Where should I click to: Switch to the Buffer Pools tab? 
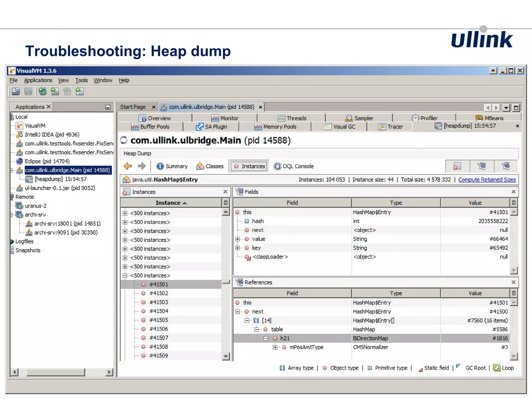click(150, 127)
